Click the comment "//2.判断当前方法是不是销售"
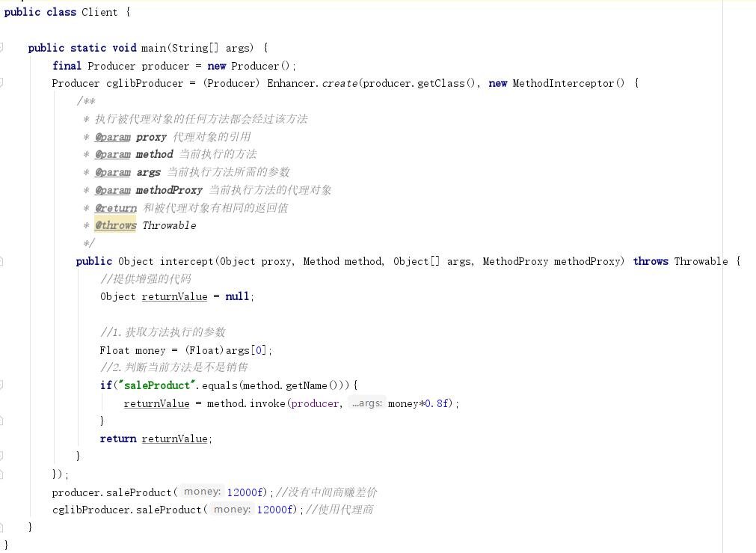The height and width of the screenshot is (553, 756). pyautogui.click(x=174, y=367)
